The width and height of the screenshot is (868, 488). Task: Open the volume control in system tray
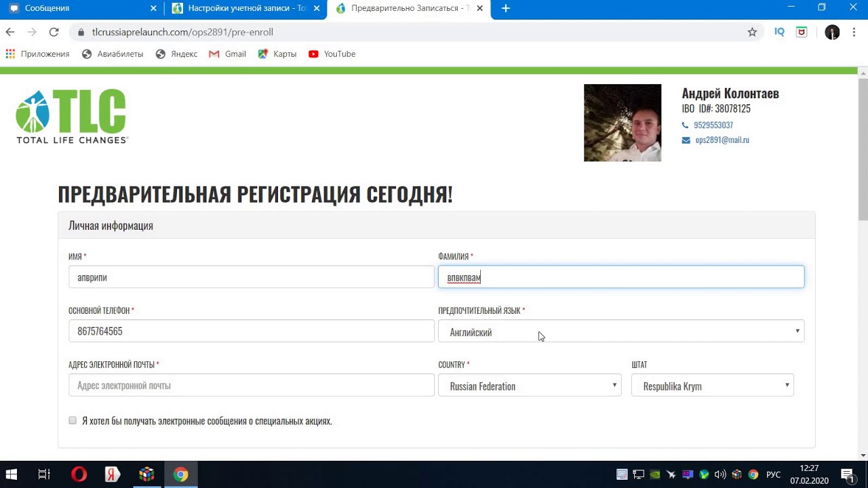pos(720,474)
